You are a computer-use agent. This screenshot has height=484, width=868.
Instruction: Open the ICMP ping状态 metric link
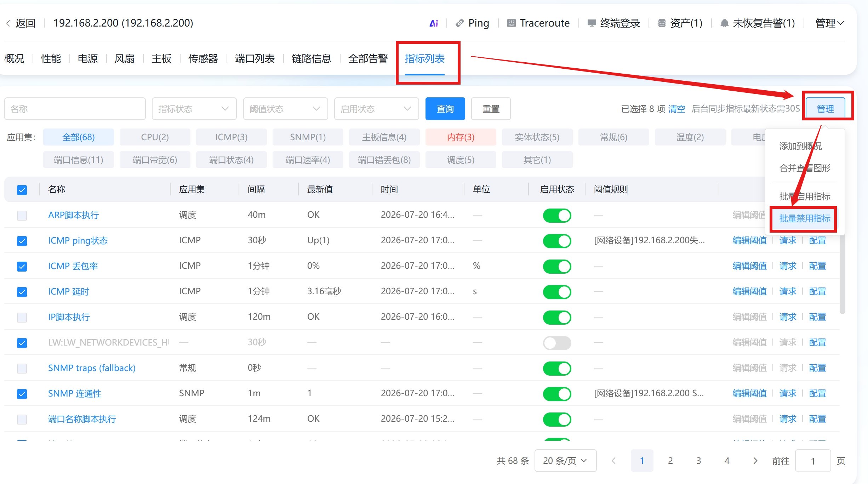pos(78,241)
